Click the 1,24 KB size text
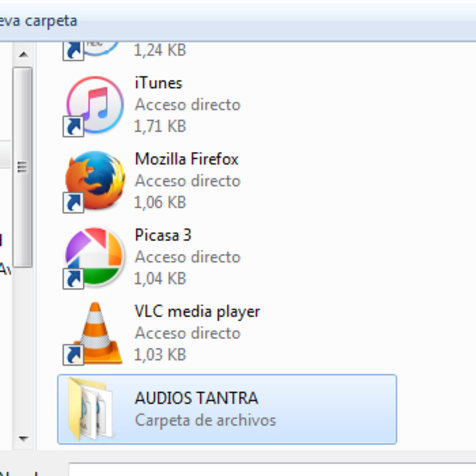This screenshot has height=476, width=476. [160, 50]
